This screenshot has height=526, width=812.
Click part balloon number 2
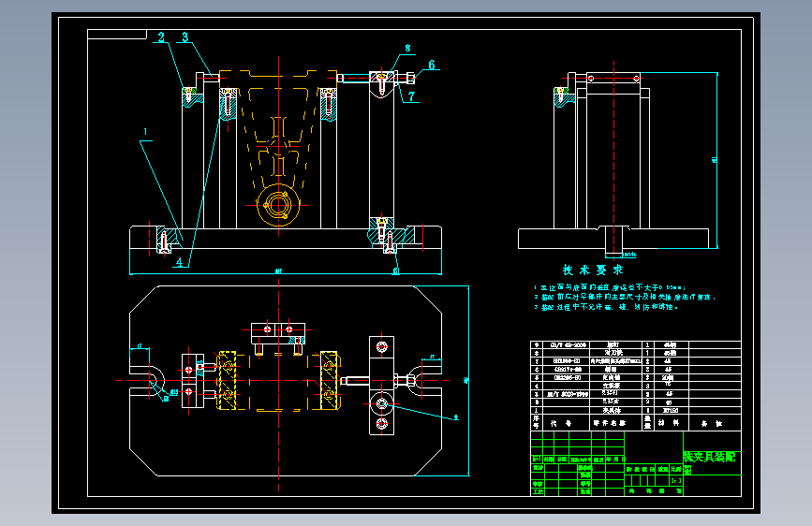click(x=162, y=37)
